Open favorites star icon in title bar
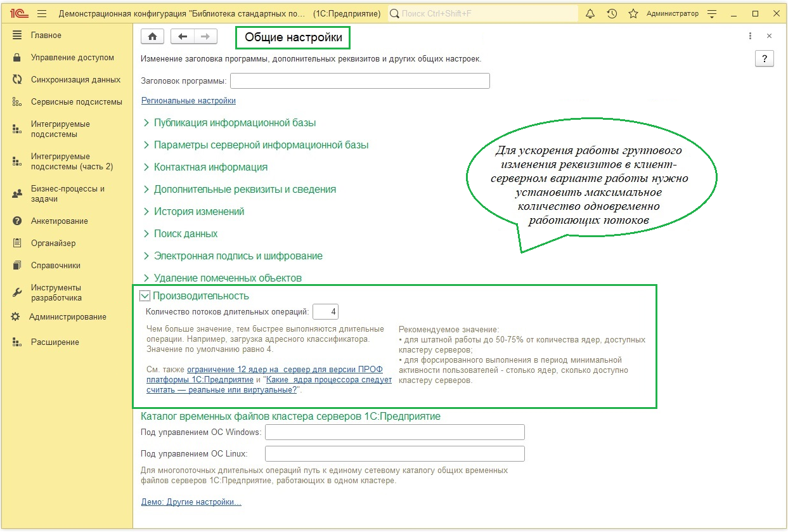Image resolution: width=788 pixels, height=532 pixels. 633,13
